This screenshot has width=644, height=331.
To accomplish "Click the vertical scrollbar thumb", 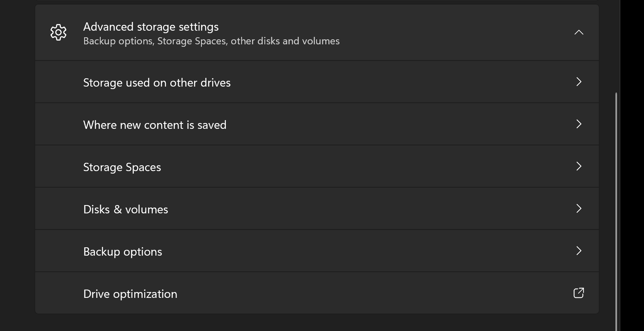I will pos(616,207).
